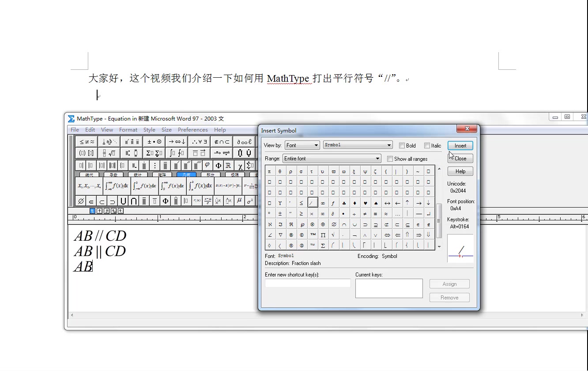
Task: Open the Preferences menu in MathType
Action: pyautogui.click(x=192, y=129)
